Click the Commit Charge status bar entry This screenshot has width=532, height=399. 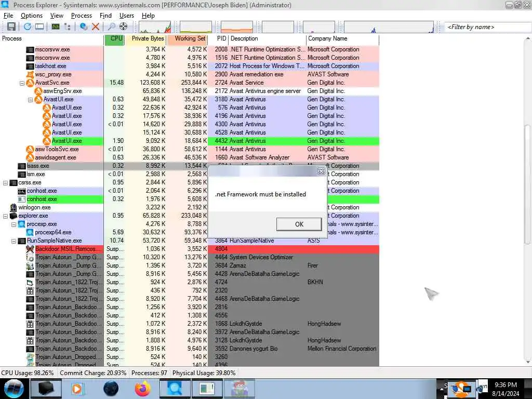click(x=93, y=373)
